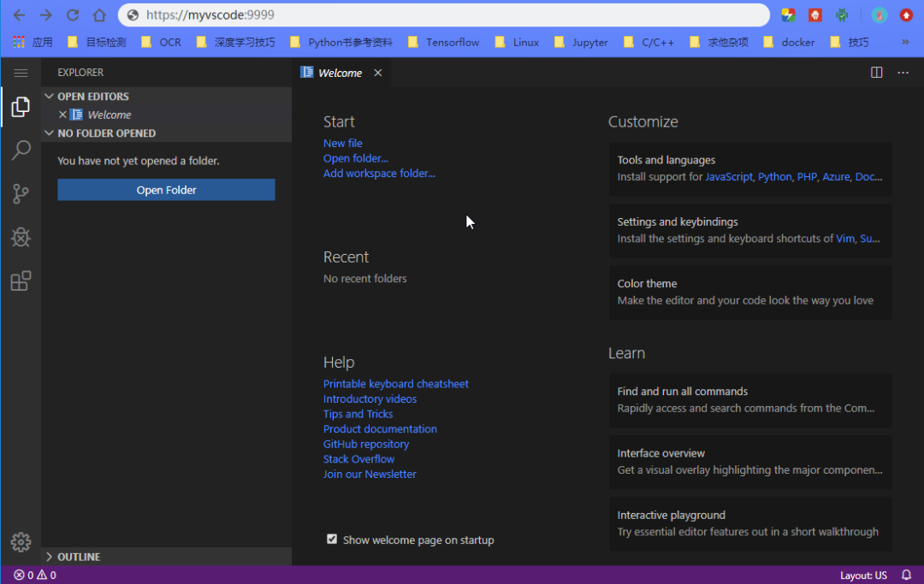Open the Interactive playground card

750,524
